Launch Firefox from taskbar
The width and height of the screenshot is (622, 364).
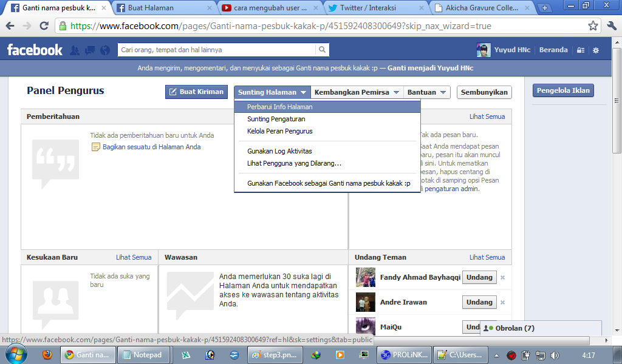coord(47,354)
